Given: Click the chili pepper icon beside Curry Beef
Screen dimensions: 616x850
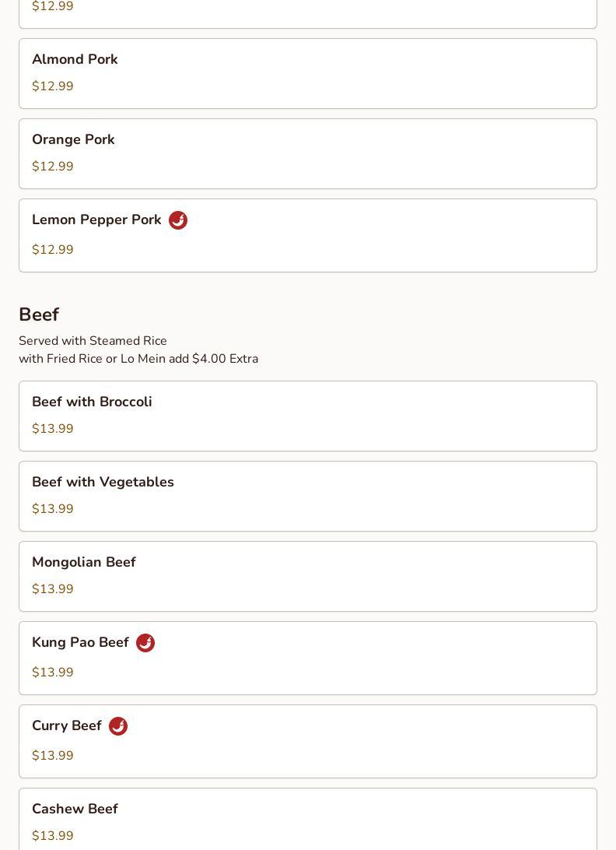Looking at the screenshot, I should click(118, 726).
